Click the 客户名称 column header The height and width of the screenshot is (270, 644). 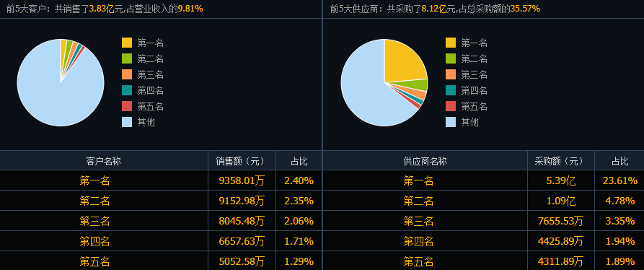point(104,161)
